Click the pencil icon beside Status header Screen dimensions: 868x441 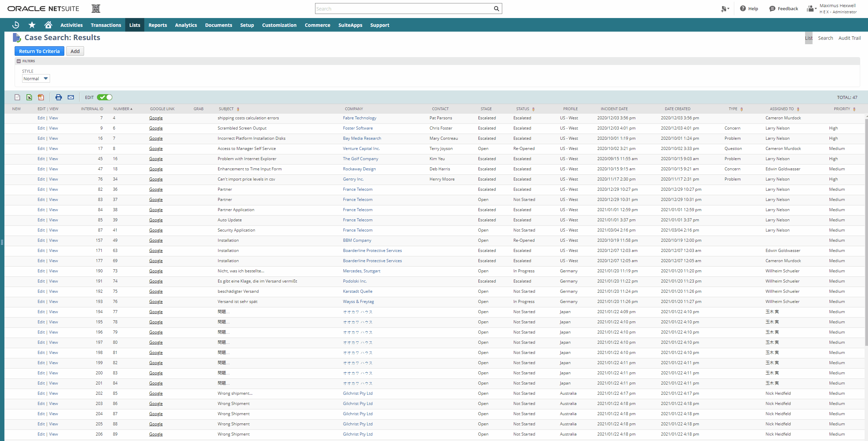[533, 109]
